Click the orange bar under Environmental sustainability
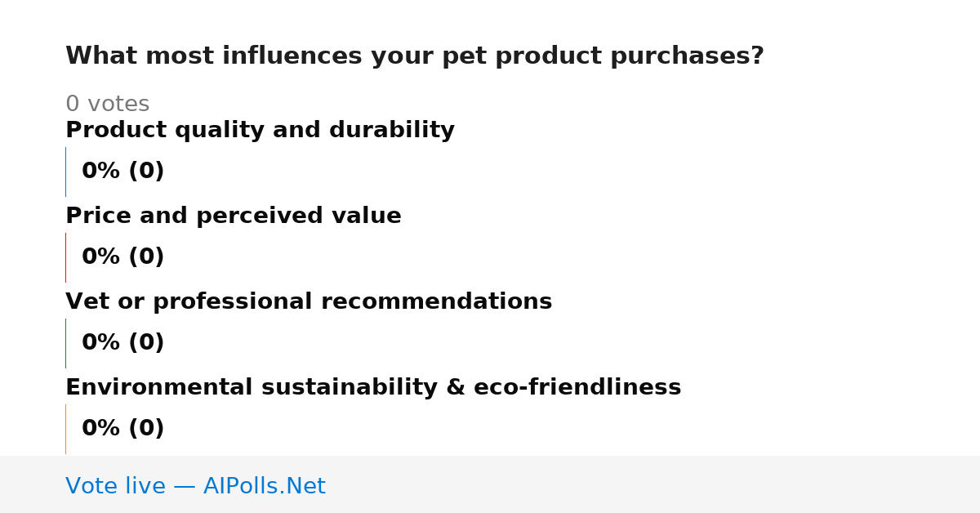The image size is (980, 513). point(65,429)
